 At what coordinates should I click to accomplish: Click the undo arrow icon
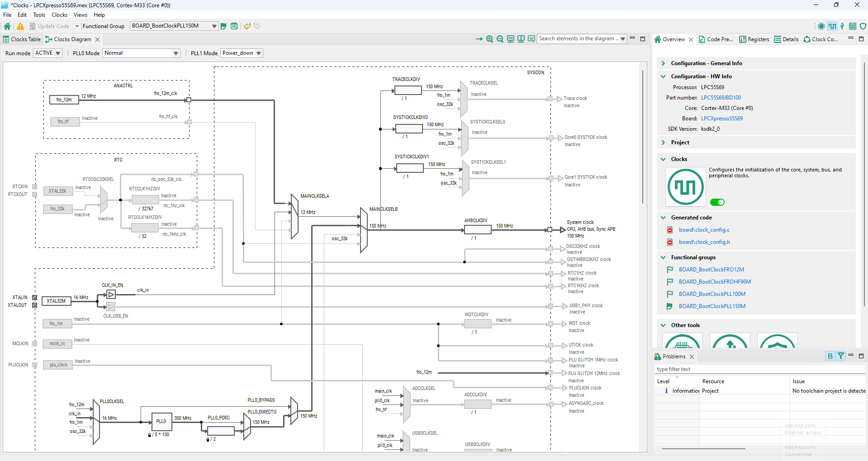click(x=247, y=26)
